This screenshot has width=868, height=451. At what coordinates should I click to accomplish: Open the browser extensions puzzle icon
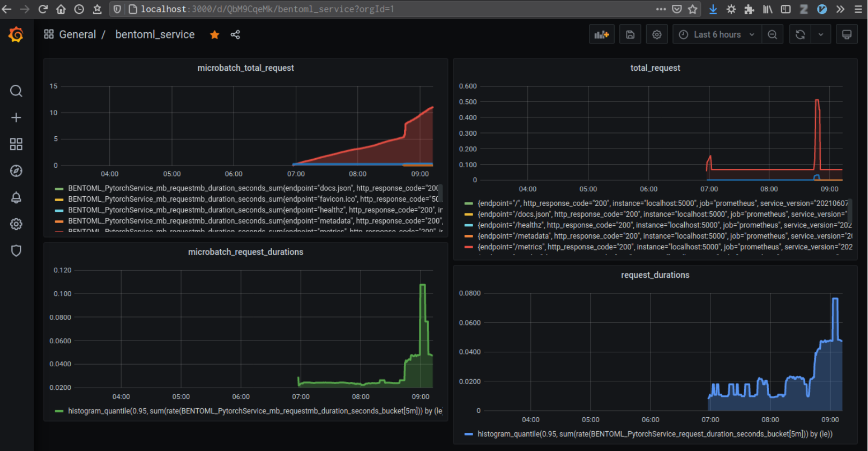[x=749, y=9]
